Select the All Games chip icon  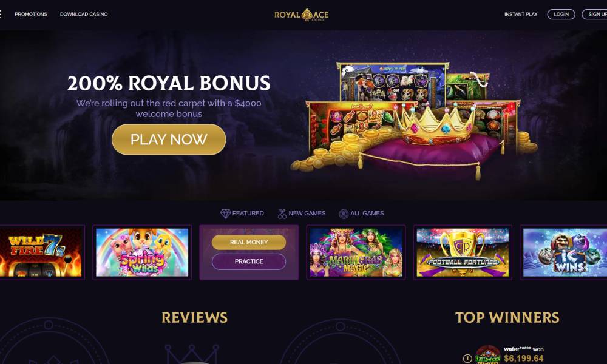tap(344, 214)
